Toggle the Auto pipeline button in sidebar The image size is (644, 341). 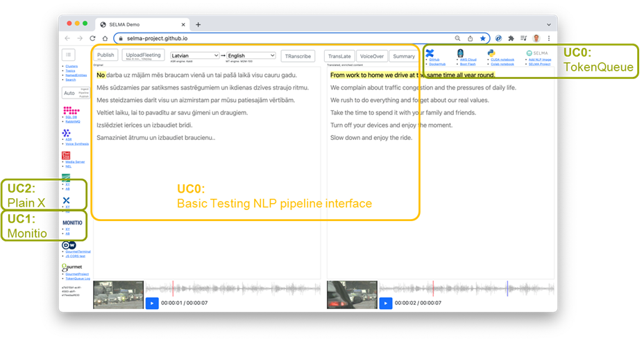coord(76,93)
